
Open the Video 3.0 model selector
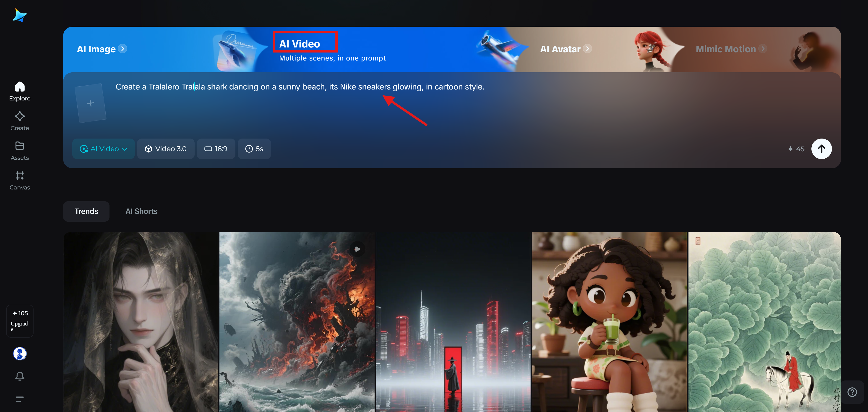coord(165,149)
